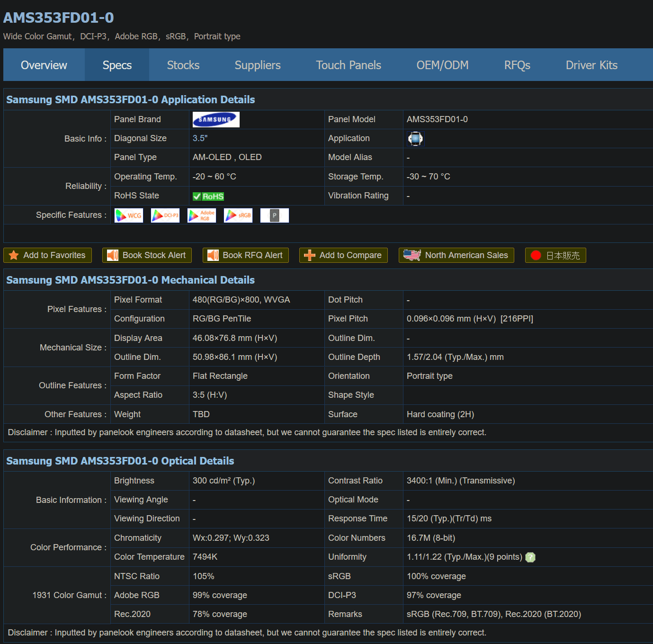
Task: Go to the Suppliers tab
Action: point(258,65)
